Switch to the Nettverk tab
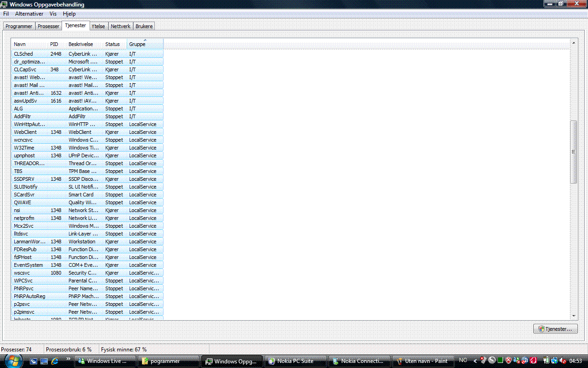Viewport: 588px width, 368px height. click(x=120, y=26)
